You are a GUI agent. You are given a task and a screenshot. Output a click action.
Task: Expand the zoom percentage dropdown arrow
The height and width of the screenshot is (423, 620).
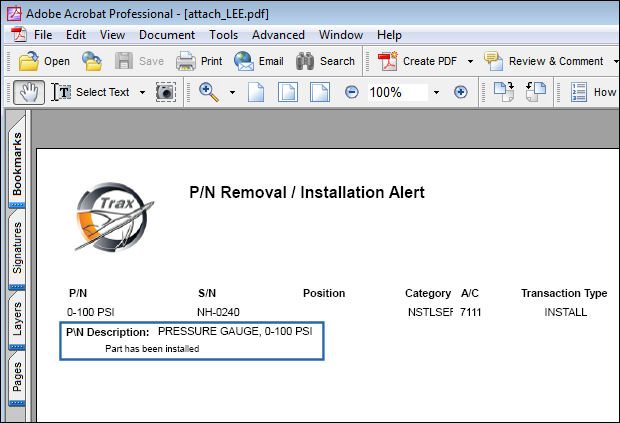436,93
